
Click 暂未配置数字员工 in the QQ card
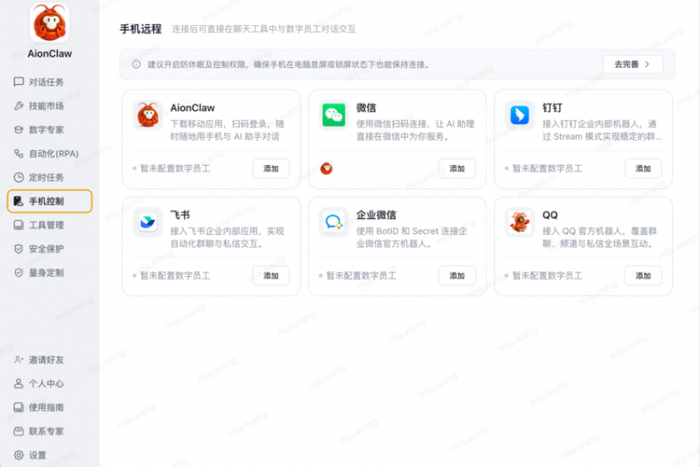(x=547, y=275)
